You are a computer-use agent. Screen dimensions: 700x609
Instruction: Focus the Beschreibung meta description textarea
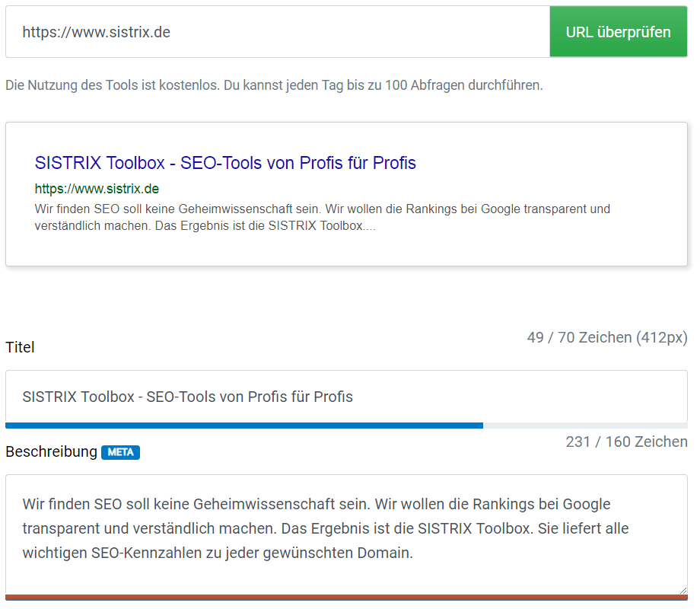point(346,534)
